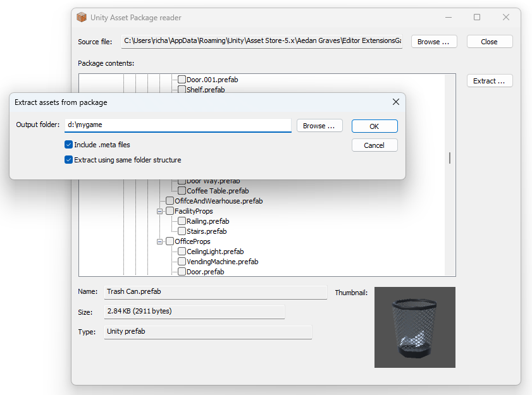Check the FacilityProps folder checkbox
This screenshot has height=395, width=532.
pyautogui.click(x=170, y=211)
